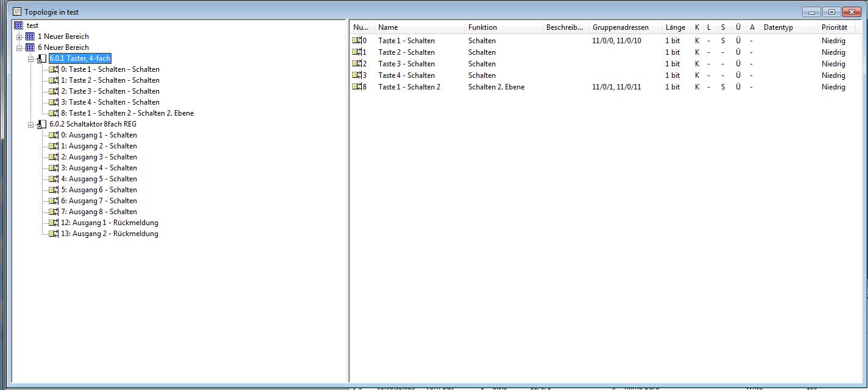This screenshot has width=868, height=390.
Task: Collapse the 6.0.1 Taster, 4-fach device
Action: [30, 59]
